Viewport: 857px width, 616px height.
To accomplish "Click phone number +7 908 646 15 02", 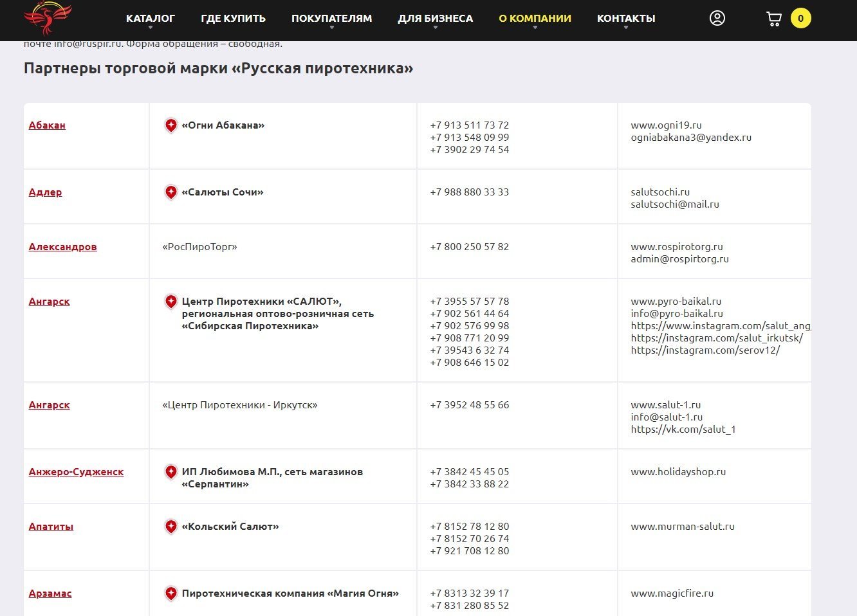I will click(470, 363).
